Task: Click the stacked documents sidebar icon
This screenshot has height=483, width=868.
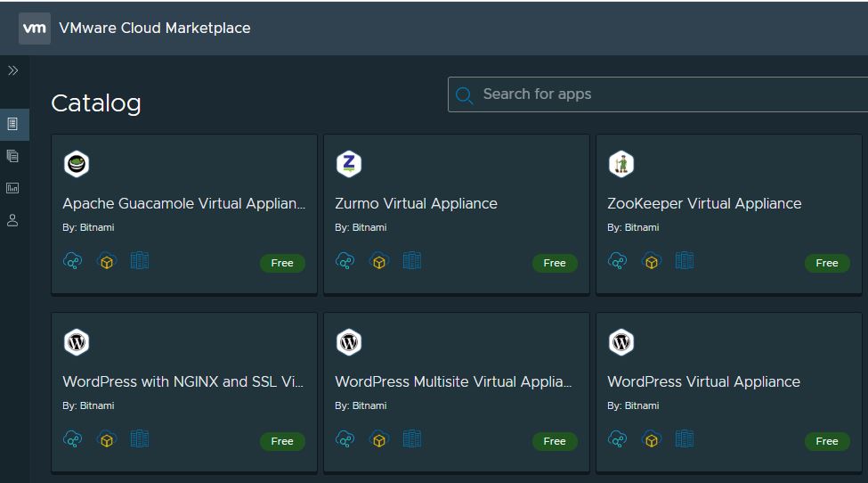Action: 12,156
